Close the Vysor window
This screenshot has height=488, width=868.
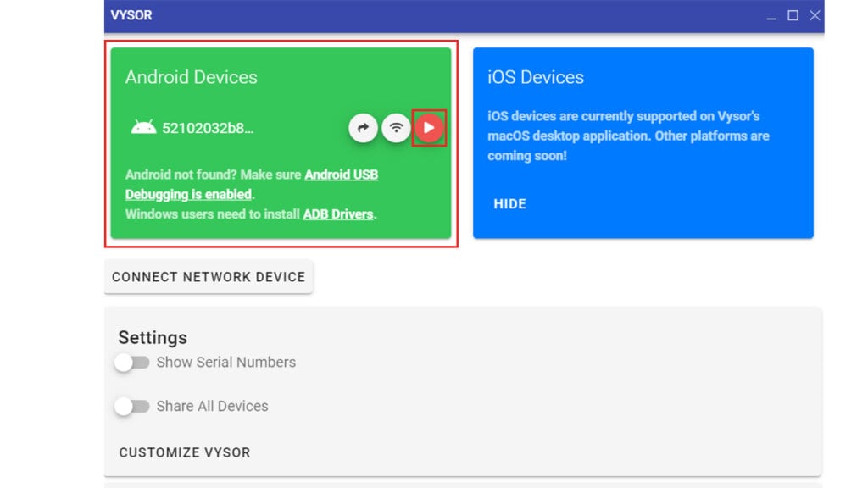pyautogui.click(x=815, y=15)
